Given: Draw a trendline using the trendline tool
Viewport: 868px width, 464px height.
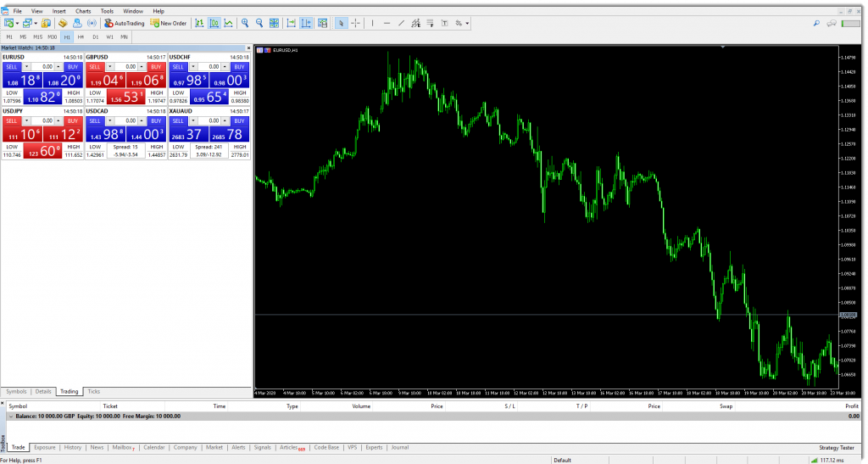Looking at the screenshot, I should tap(403, 23).
